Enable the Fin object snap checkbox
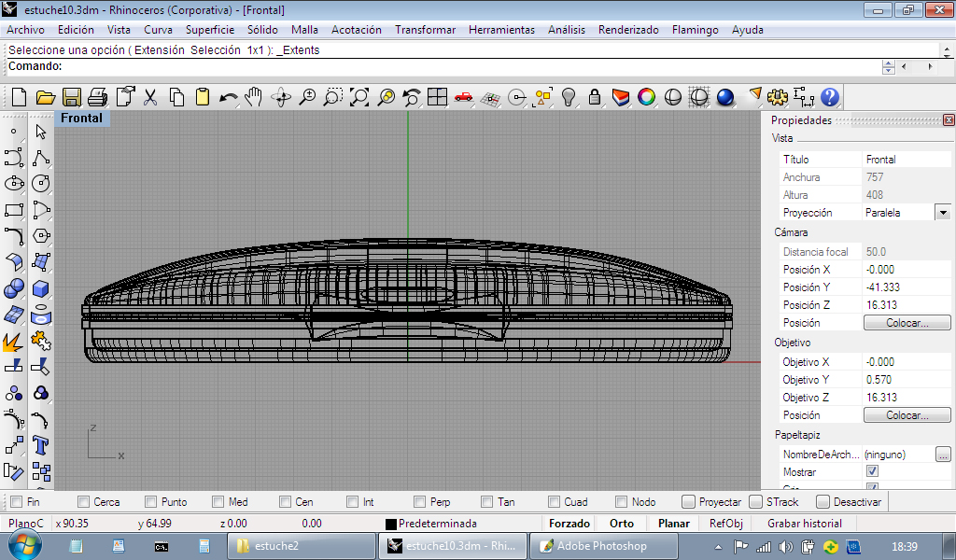Image resolution: width=956 pixels, height=560 pixels. pyautogui.click(x=15, y=502)
